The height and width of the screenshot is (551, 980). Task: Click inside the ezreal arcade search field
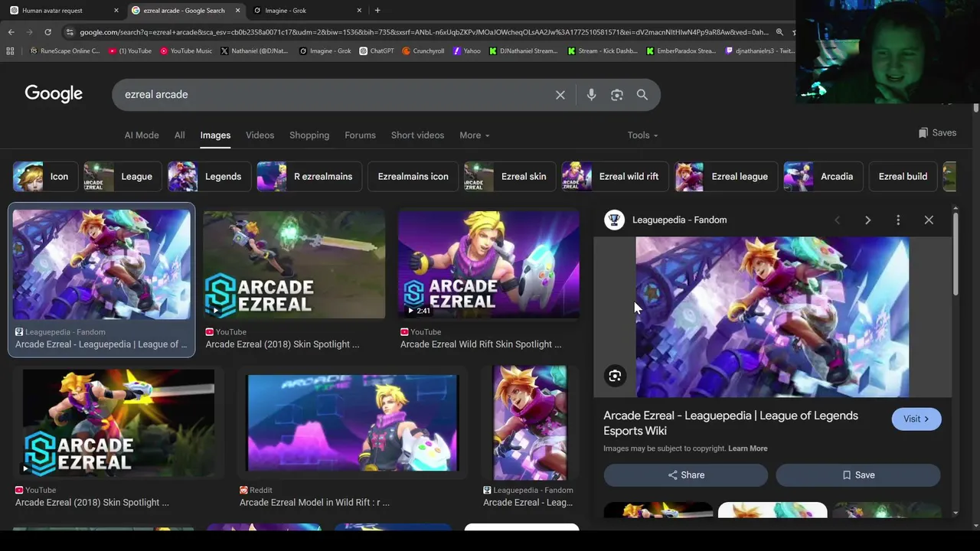click(337, 95)
